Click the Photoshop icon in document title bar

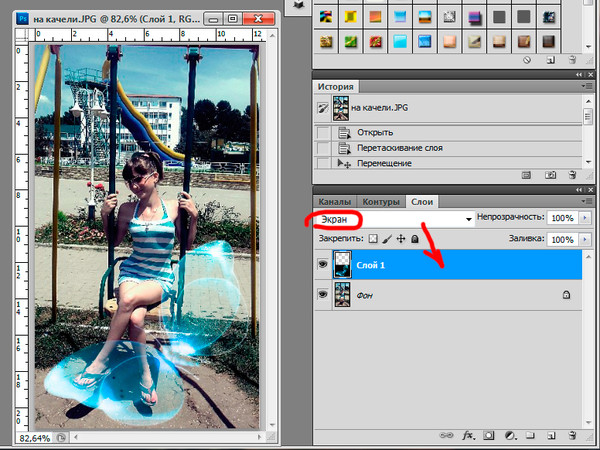click(x=23, y=18)
